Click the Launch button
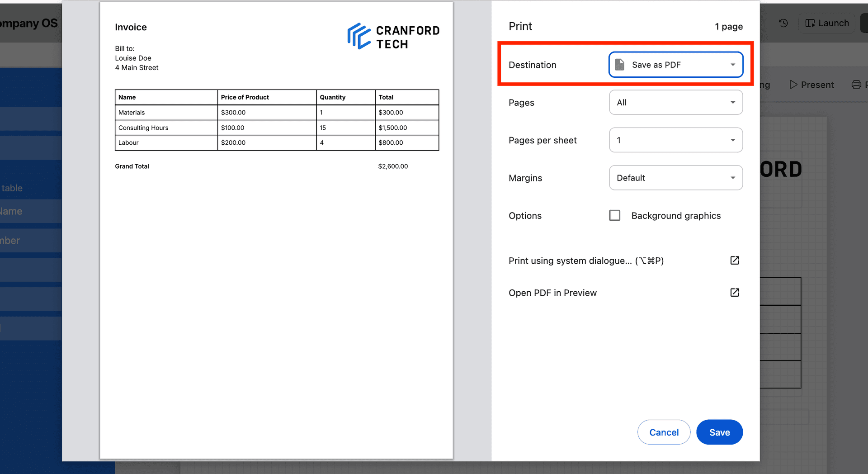Viewport: 868px width, 474px height. pyautogui.click(x=827, y=23)
